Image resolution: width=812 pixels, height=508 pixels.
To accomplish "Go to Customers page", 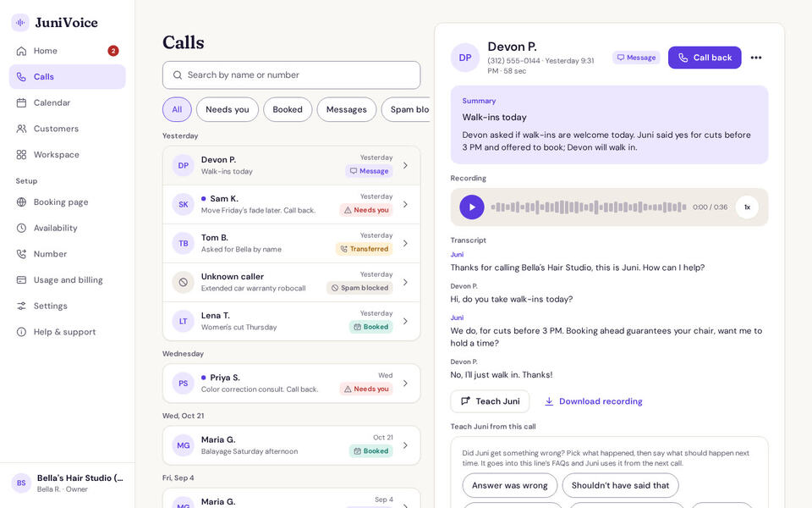I will coord(68,129).
